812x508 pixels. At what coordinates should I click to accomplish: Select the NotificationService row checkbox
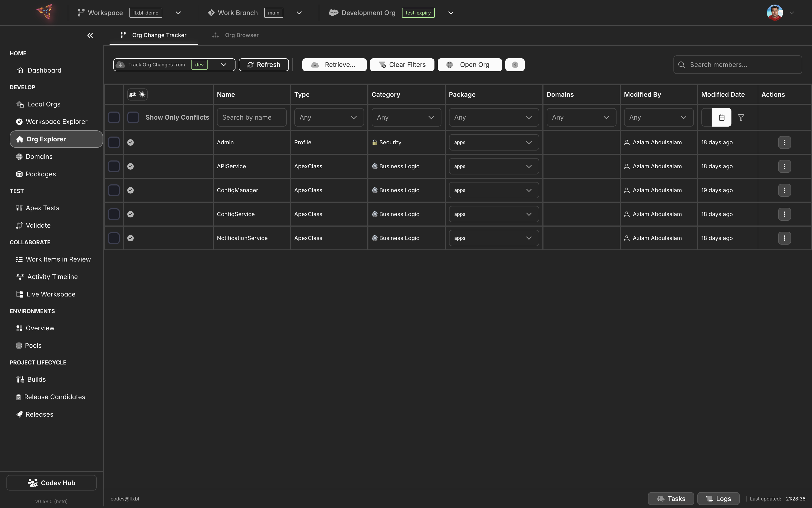114,238
